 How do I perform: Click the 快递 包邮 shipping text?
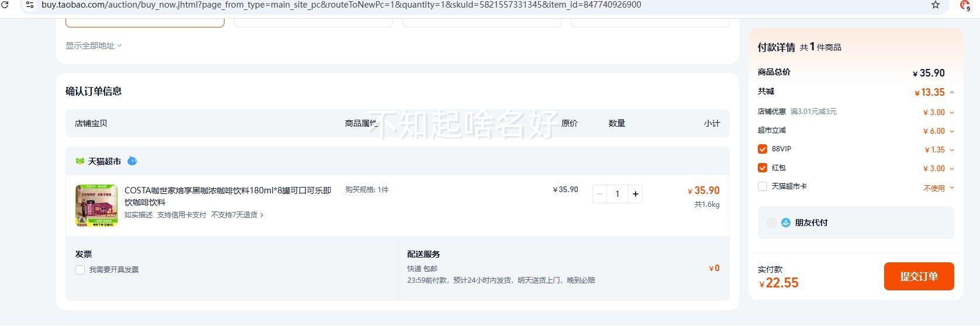click(x=422, y=269)
